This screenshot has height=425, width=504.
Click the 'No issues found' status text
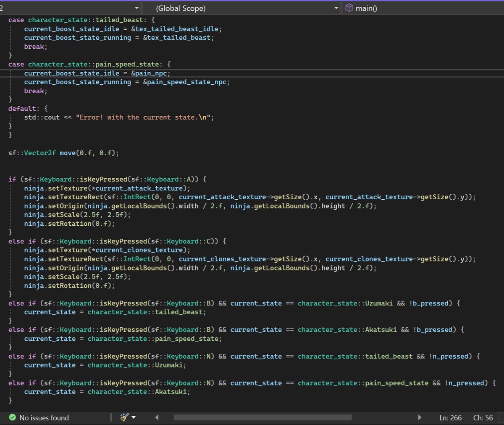pos(44,418)
